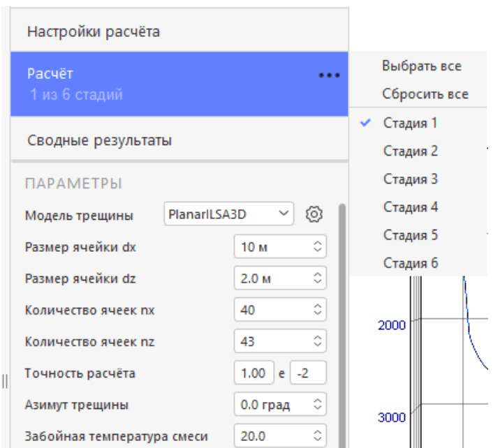
Task: Select Стадия 2 in stage list
Action: coord(410,151)
